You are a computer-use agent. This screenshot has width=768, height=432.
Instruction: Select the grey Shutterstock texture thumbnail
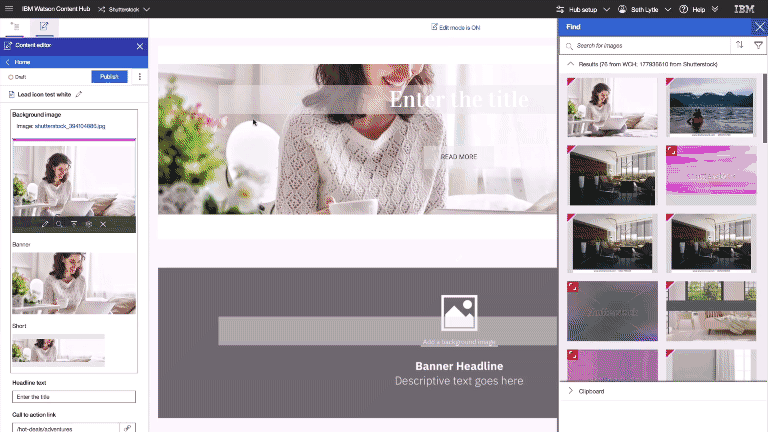tap(612, 311)
